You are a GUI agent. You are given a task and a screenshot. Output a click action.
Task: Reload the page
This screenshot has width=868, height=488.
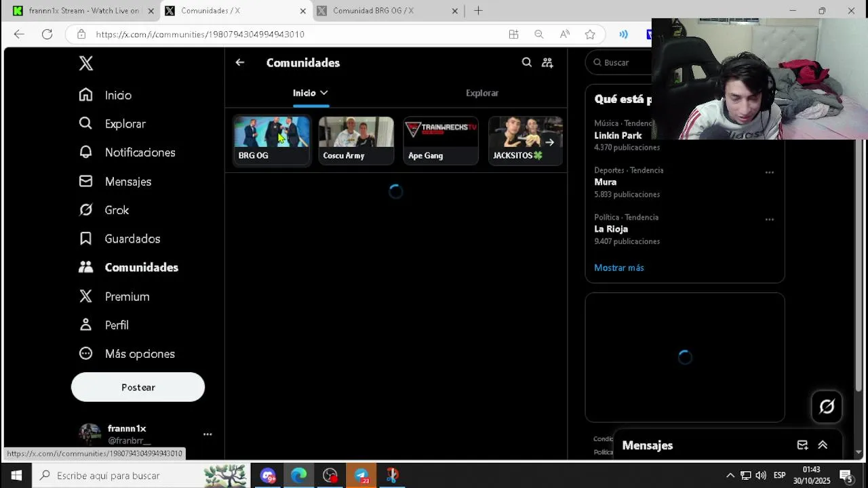click(47, 34)
